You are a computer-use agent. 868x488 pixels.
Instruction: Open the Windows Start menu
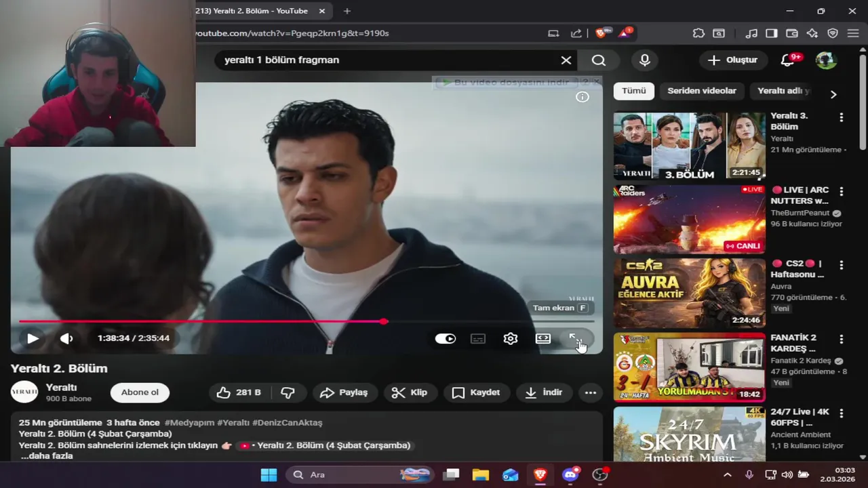point(269,474)
